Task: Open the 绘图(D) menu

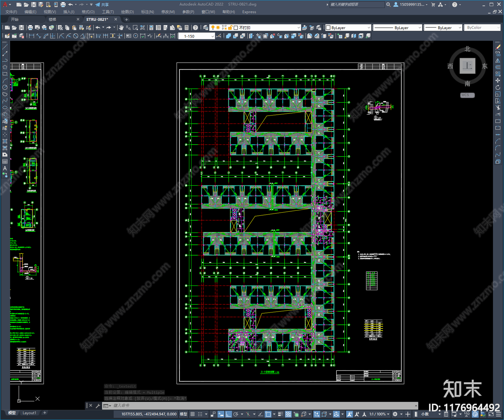Action: pos(127,12)
